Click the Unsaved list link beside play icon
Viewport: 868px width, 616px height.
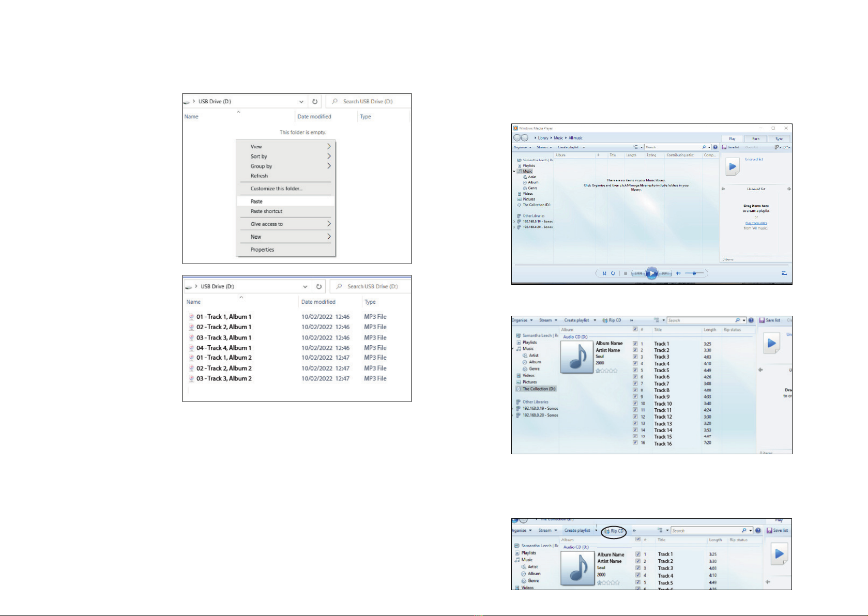click(x=754, y=160)
